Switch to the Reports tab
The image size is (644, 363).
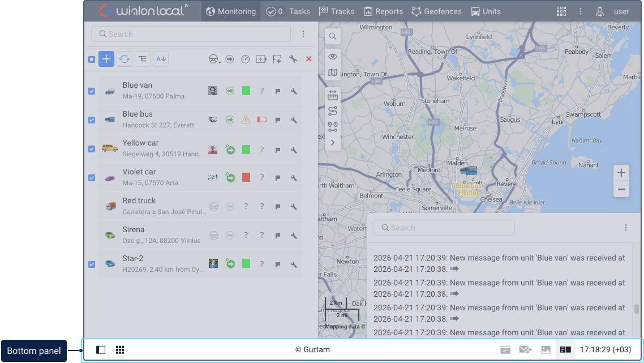[x=383, y=11]
